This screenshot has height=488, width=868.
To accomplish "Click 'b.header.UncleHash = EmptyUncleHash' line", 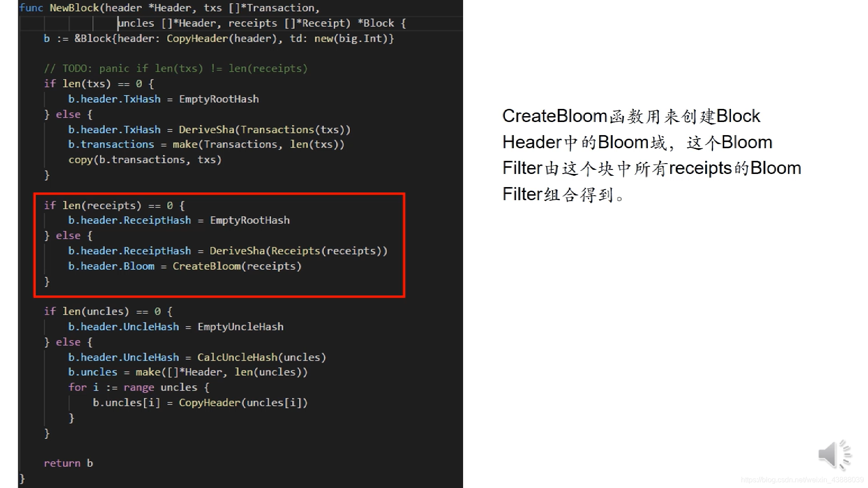I will pos(176,327).
